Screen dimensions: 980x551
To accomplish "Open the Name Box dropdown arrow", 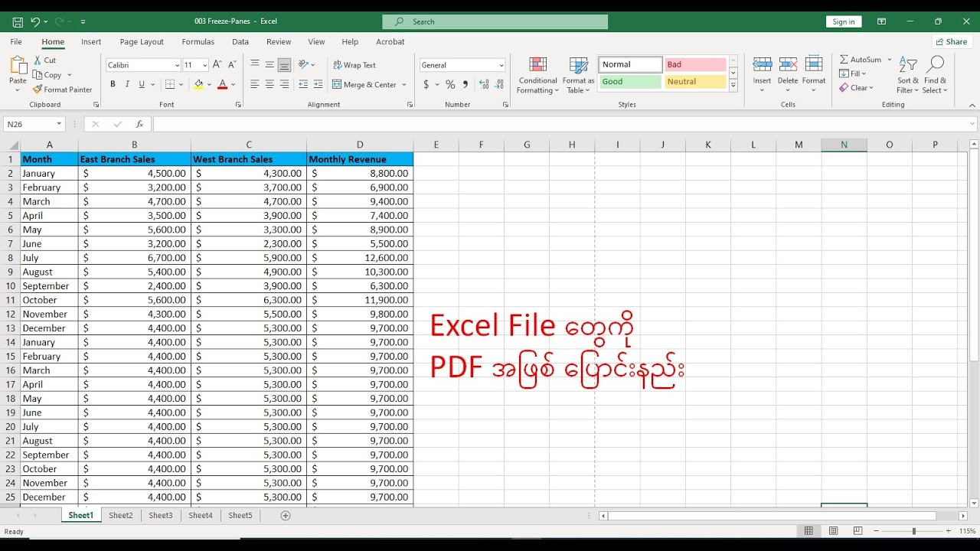I will tap(58, 124).
